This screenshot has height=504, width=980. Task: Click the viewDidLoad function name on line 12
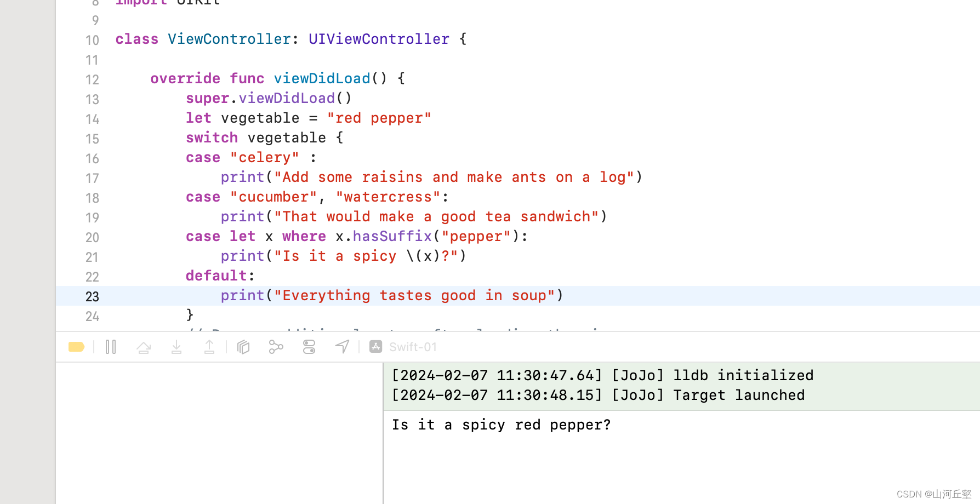pyautogui.click(x=322, y=78)
